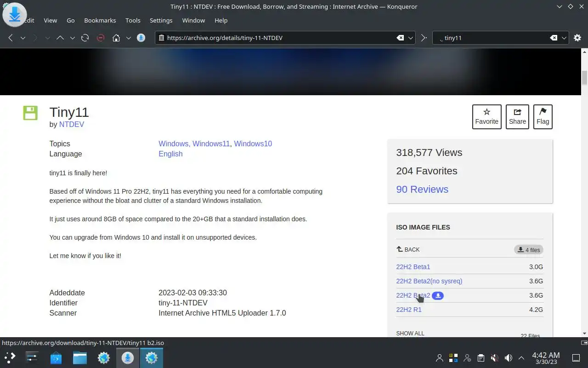The image size is (588, 368).
Task: Click the 318,577 Views statistic
Action: click(x=429, y=153)
